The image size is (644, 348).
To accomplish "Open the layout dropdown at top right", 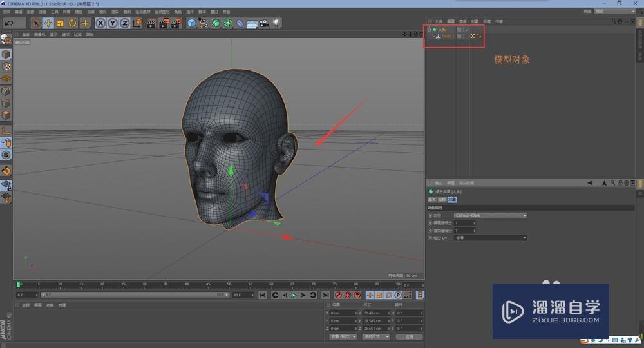I will click(614, 11).
